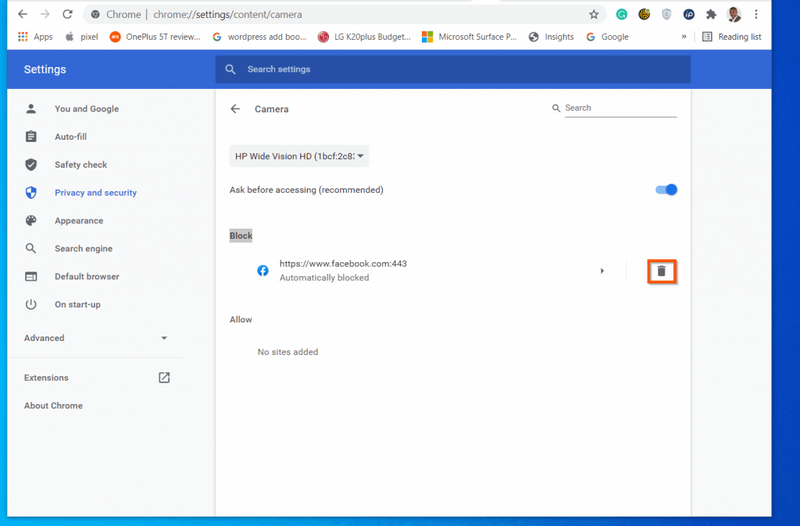Open the Google bookmark
The height and width of the screenshot is (526, 800).
608,37
